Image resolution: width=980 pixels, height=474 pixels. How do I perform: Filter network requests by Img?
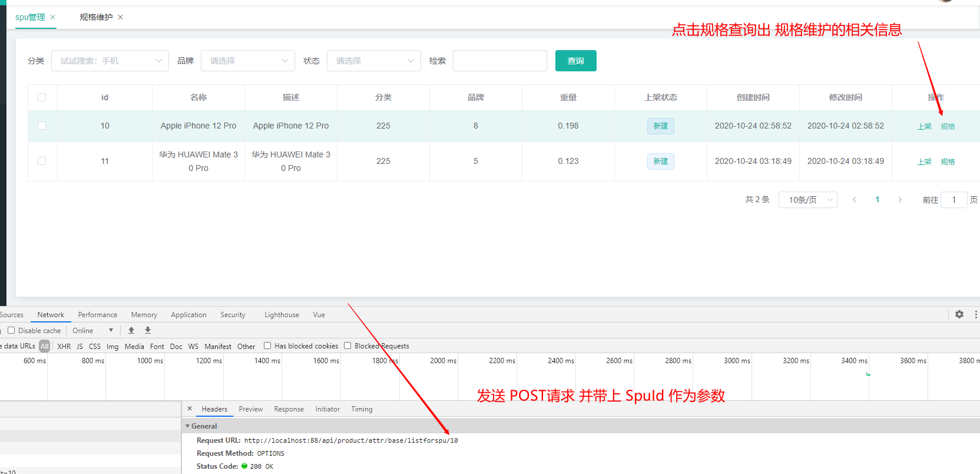tap(112, 346)
